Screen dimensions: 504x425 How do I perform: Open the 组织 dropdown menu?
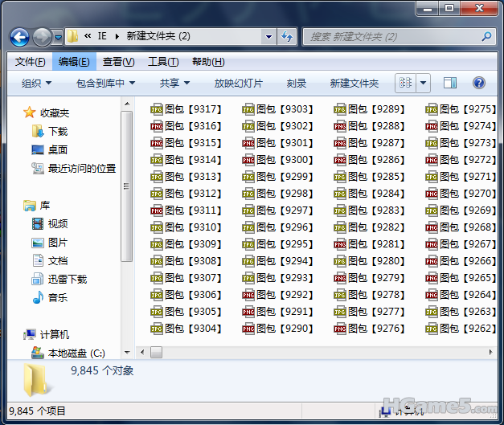(36, 83)
